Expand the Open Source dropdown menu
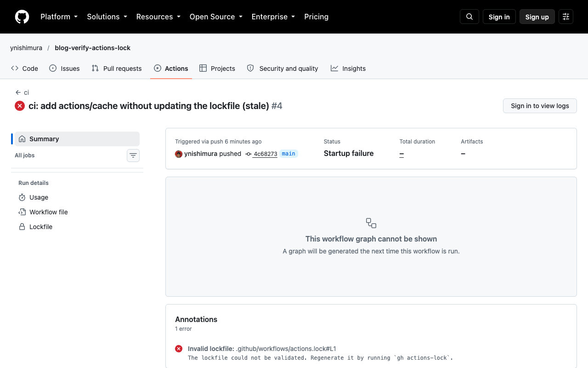 (216, 17)
